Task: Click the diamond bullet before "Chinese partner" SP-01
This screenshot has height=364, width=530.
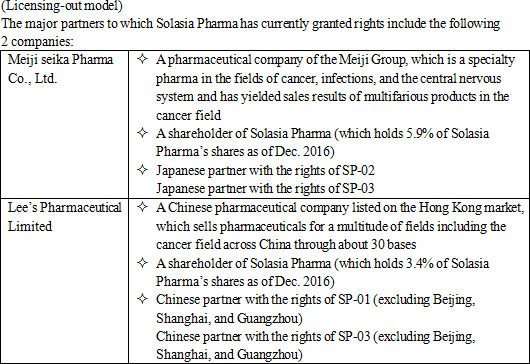Action: 142,299
